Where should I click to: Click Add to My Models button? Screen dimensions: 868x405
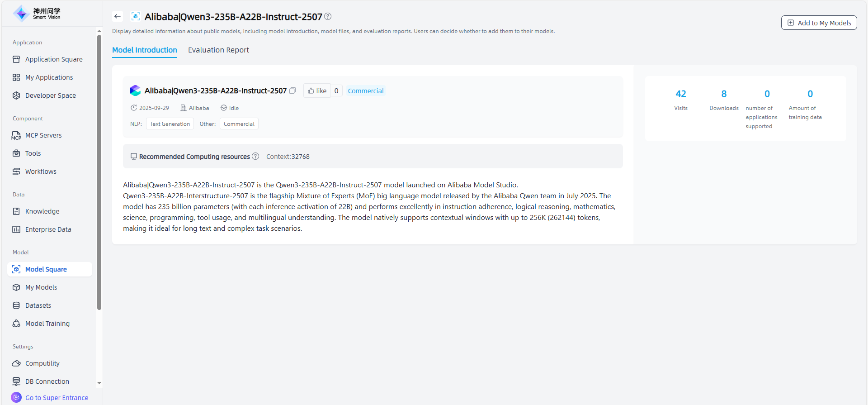click(x=819, y=23)
